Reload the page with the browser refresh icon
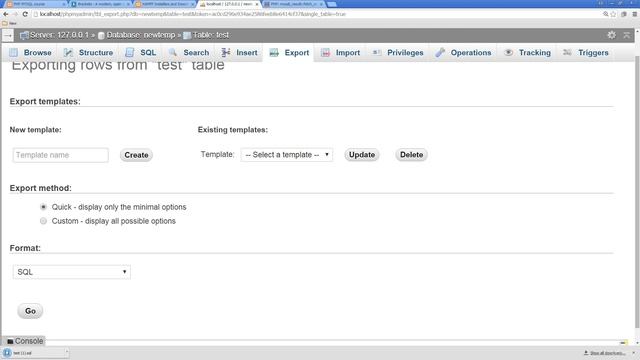640x360 pixels. 25,14
